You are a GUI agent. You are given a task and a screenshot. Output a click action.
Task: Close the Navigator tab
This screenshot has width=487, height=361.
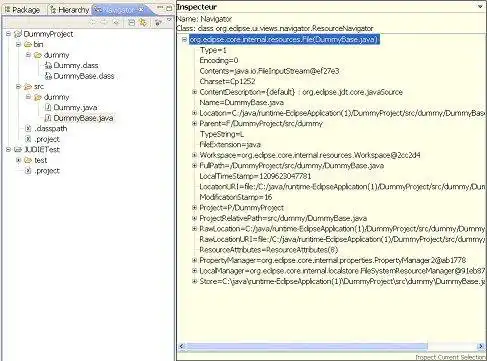click(141, 10)
